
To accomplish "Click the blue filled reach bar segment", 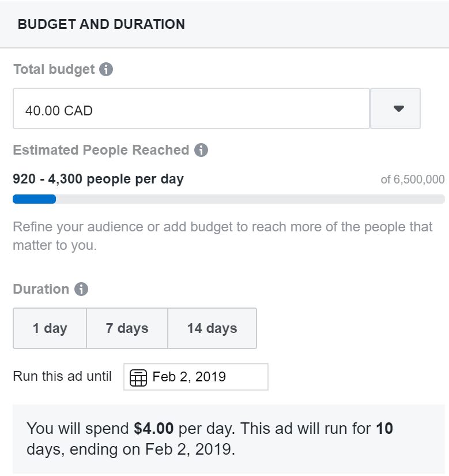I will (34, 199).
